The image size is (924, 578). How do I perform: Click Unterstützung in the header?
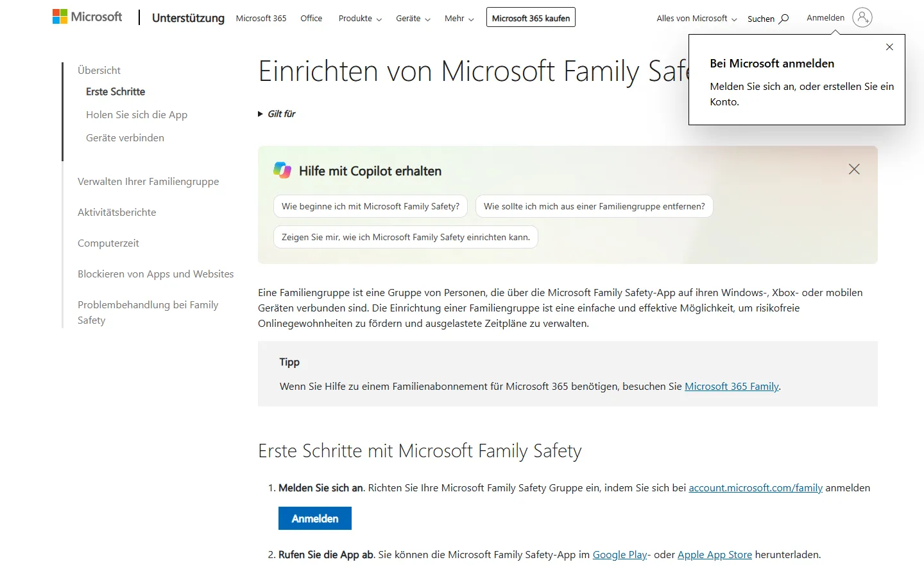[x=188, y=18]
